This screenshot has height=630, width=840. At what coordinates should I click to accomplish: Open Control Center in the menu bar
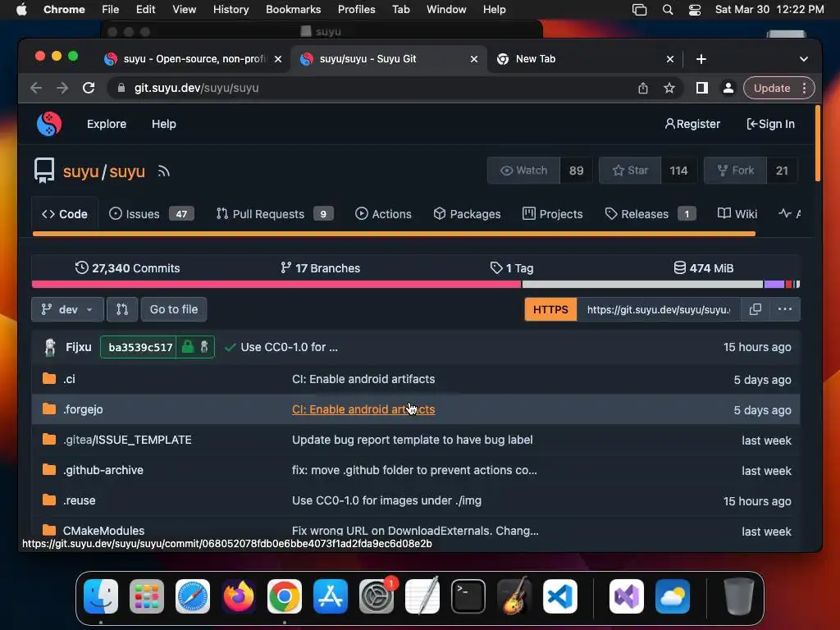coord(695,10)
